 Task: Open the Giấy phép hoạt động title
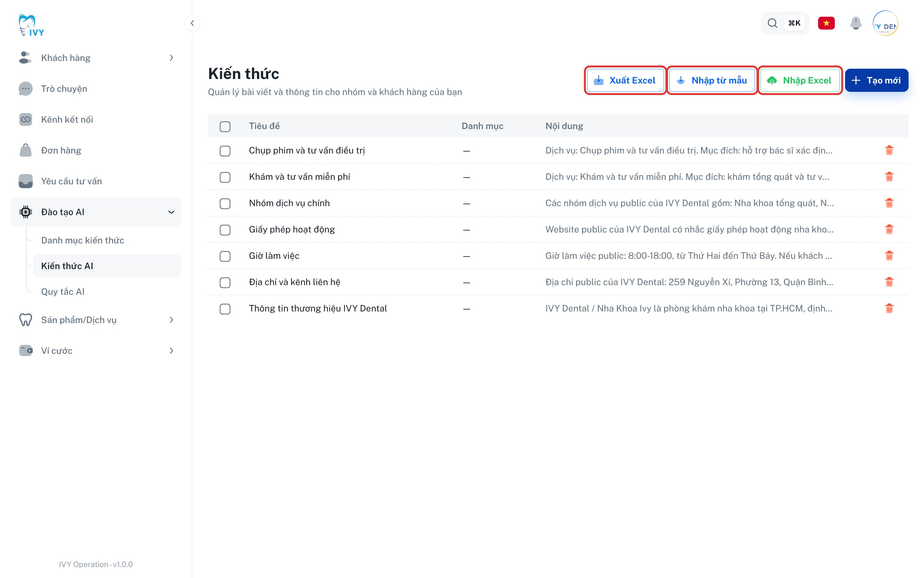(292, 229)
